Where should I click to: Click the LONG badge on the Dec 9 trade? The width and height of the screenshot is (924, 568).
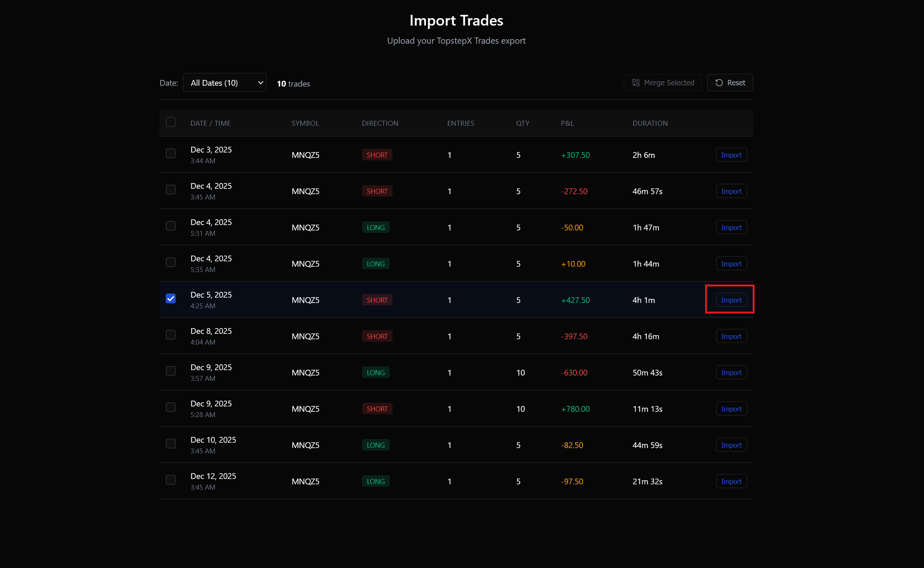click(375, 372)
